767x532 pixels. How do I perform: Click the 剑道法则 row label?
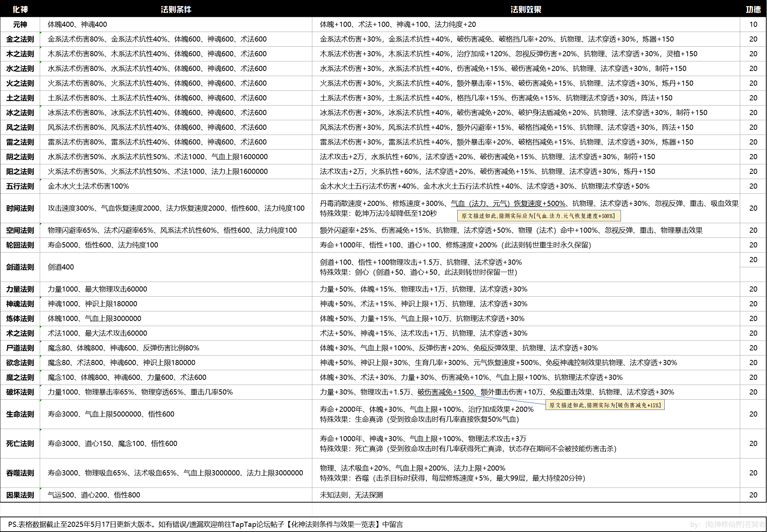pos(20,267)
